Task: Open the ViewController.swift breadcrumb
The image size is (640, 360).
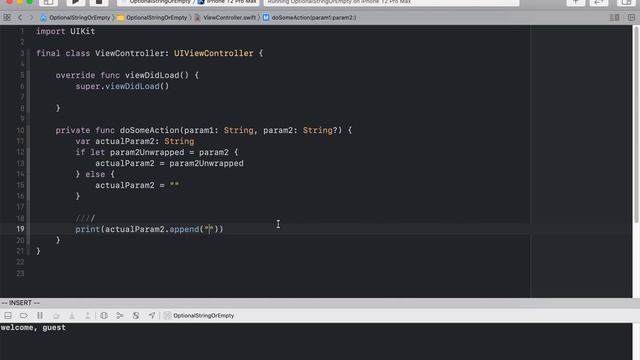Action: [225, 18]
